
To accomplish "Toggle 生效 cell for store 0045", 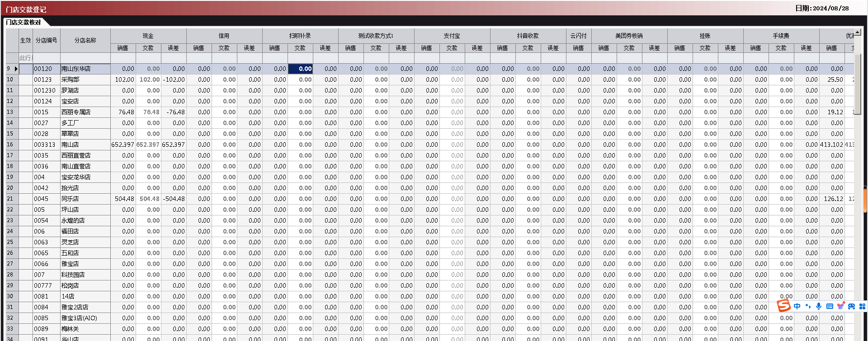I will 26,199.
